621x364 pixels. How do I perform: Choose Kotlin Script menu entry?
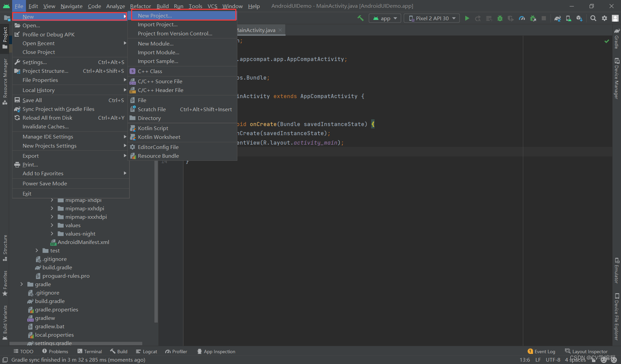coord(182,128)
